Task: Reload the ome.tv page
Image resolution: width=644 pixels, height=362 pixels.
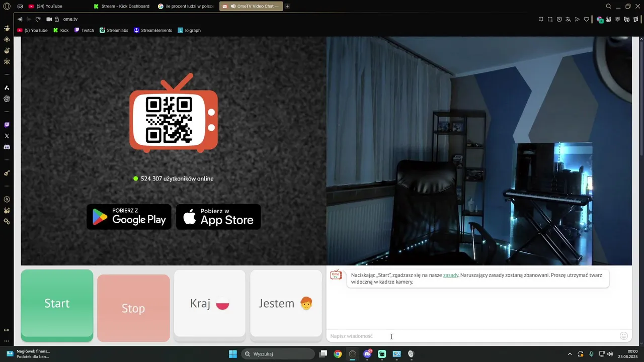Action: (x=38, y=19)
